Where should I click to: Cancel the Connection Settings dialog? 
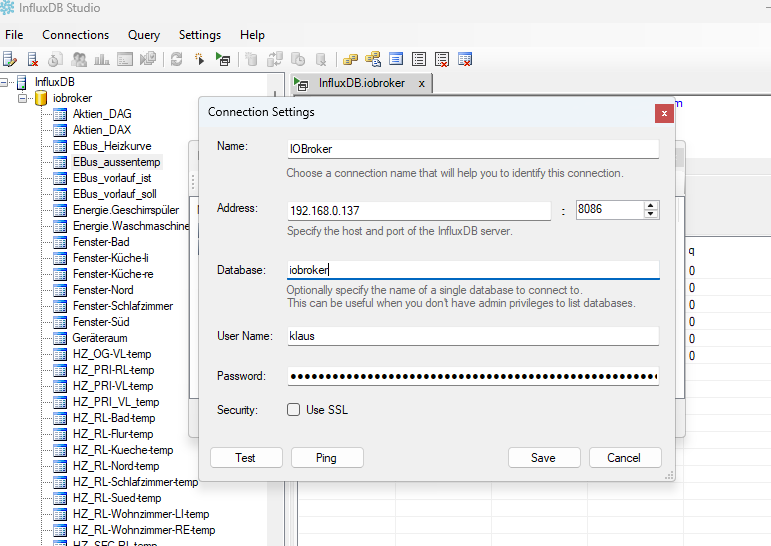click(625, 457)
